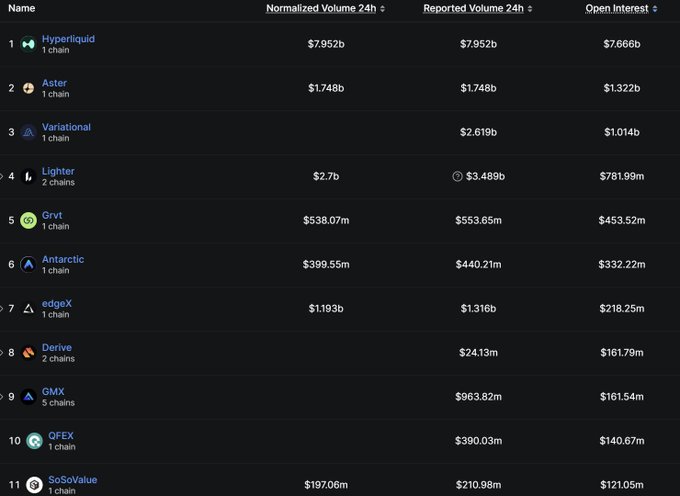Select QFEX open interest $140.67m

tap(621, 441)
